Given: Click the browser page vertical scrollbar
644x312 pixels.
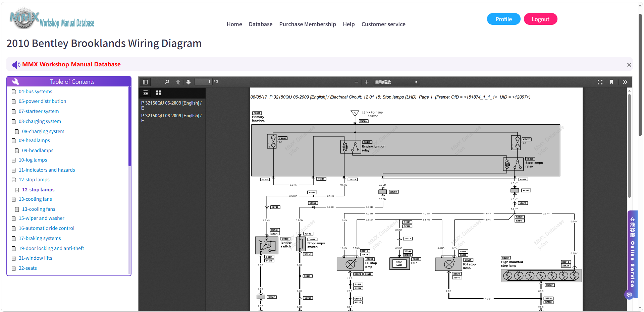Looking at the screenshot, I should [640, 75].
